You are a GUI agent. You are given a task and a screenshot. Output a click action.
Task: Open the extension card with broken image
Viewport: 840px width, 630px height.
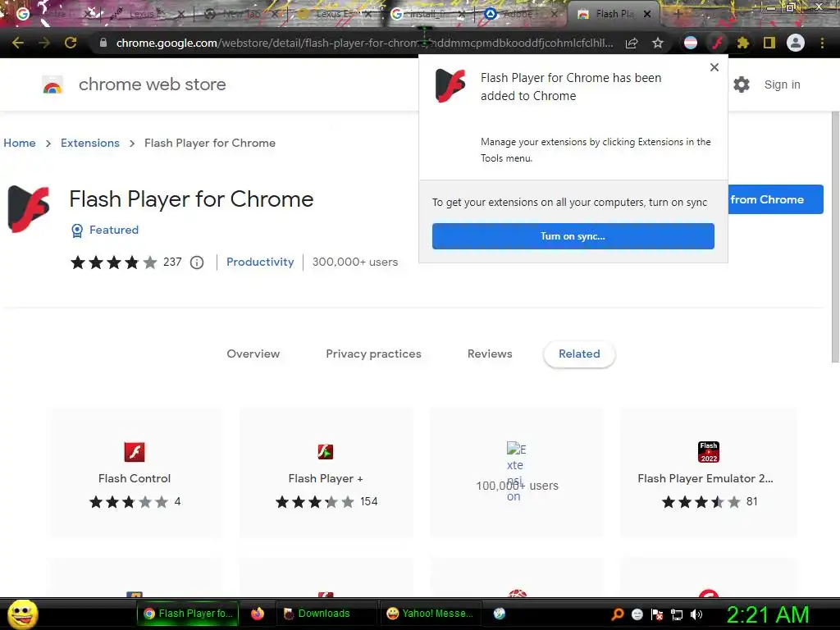517,472
